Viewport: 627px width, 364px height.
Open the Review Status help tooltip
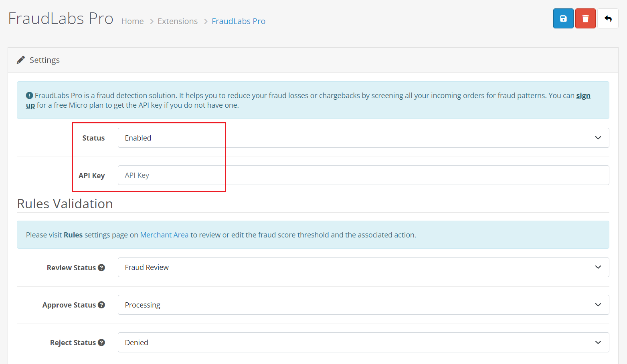click(x=102, y=267)
